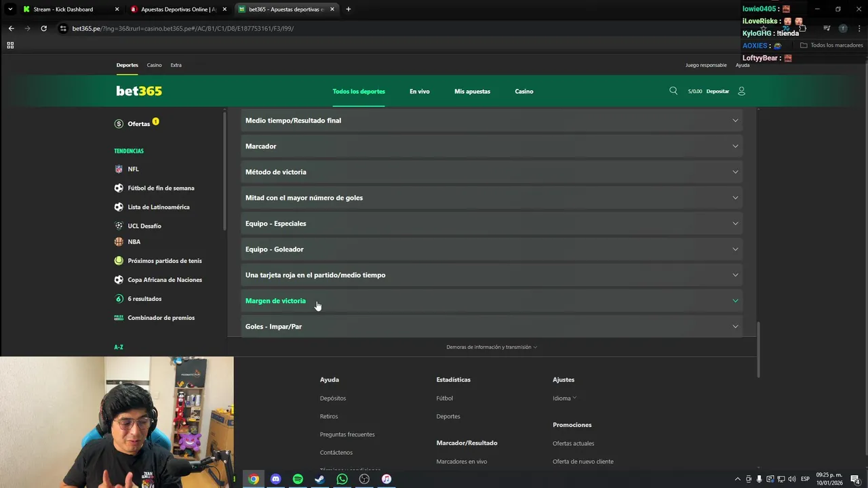The width and height of the screenshot is (868, 488).
Task: Click the Ofertas dollar icon
Action: pos(119,124)
